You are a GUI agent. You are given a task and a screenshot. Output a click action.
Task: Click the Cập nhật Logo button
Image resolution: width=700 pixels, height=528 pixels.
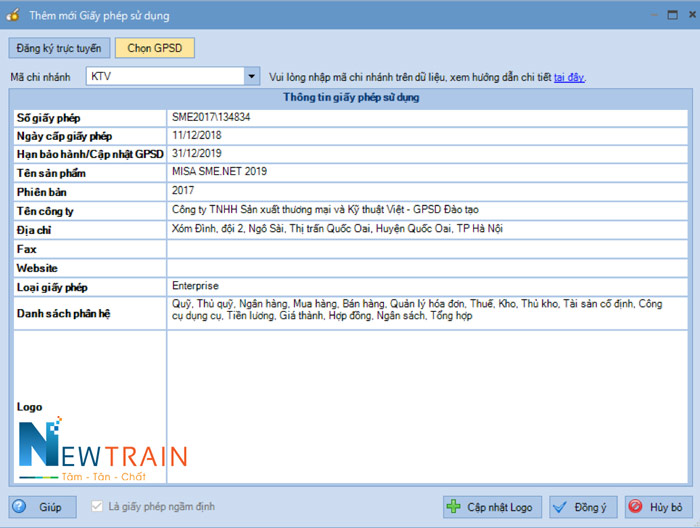[x=492, y=507]
